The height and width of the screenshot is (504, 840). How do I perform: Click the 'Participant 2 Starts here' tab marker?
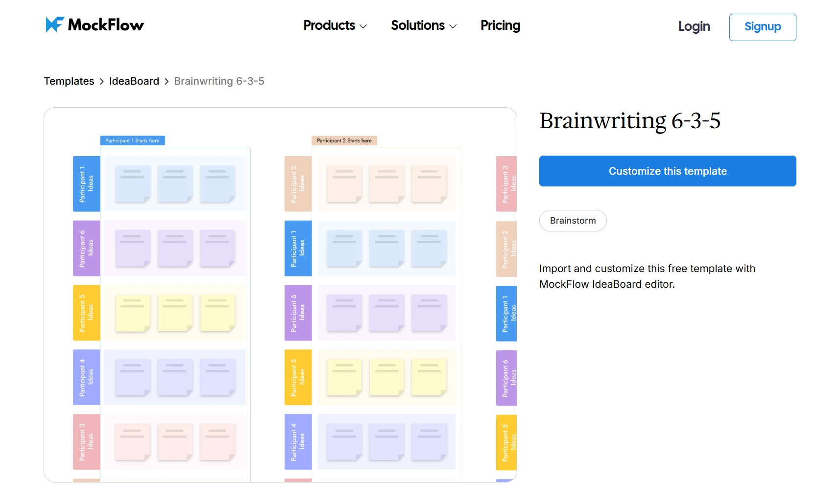pos(344,140)
